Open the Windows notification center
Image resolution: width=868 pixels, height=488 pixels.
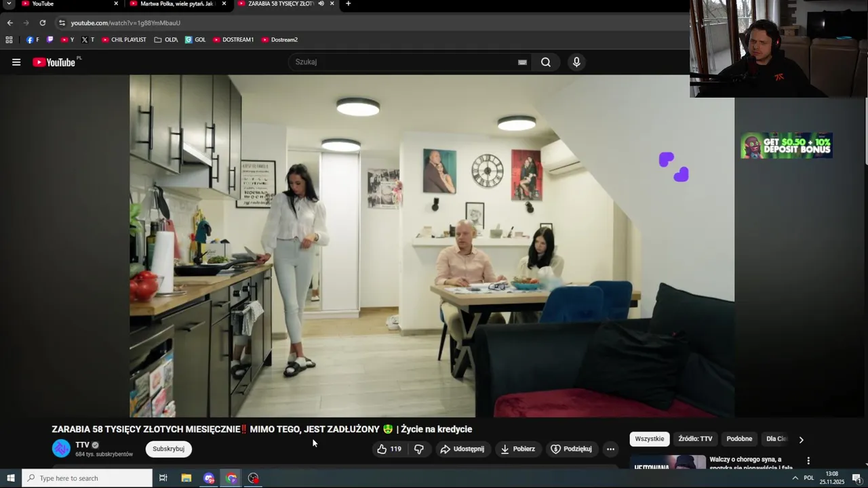click(x=856, y=479)
